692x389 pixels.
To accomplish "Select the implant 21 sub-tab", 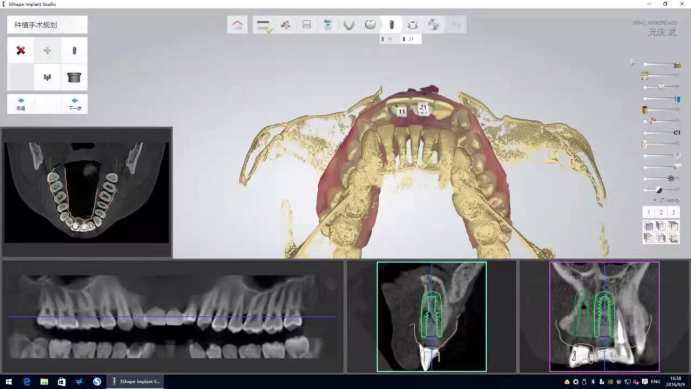I will (x=408, y=39).
